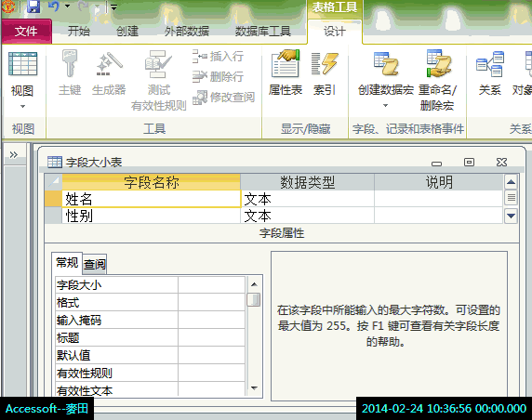Image resolution: width=532 pixels, height=420 pixels.
Task: Click the 说明 cell for 姓名 row
Action: tap(439, 199)
